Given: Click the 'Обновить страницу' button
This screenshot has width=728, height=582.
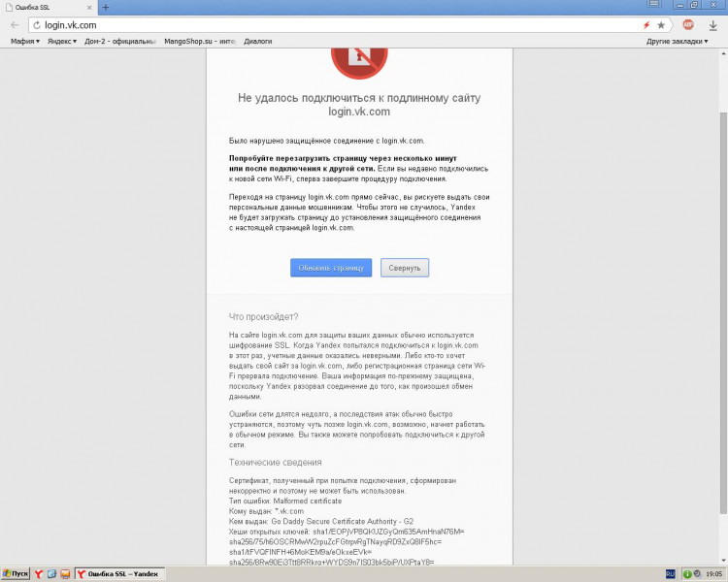Looking at the screenshot, I should click(x=331, y=268).
